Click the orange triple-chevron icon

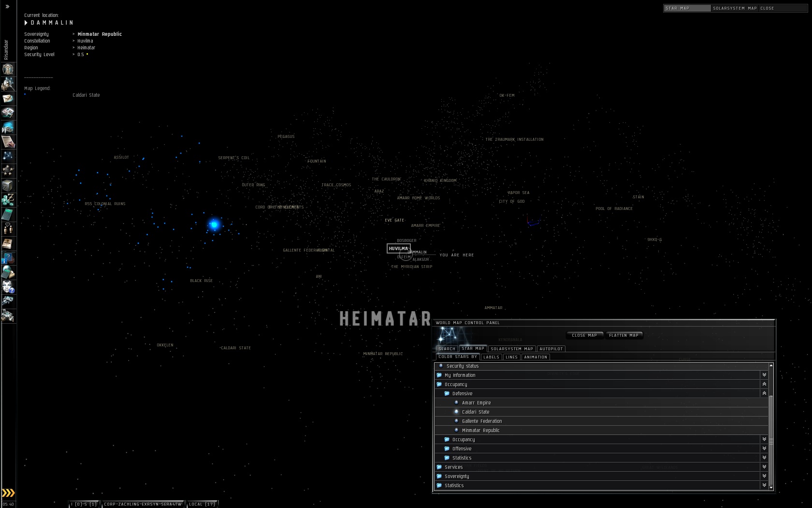pyautogui.click(x=8, y=493)
